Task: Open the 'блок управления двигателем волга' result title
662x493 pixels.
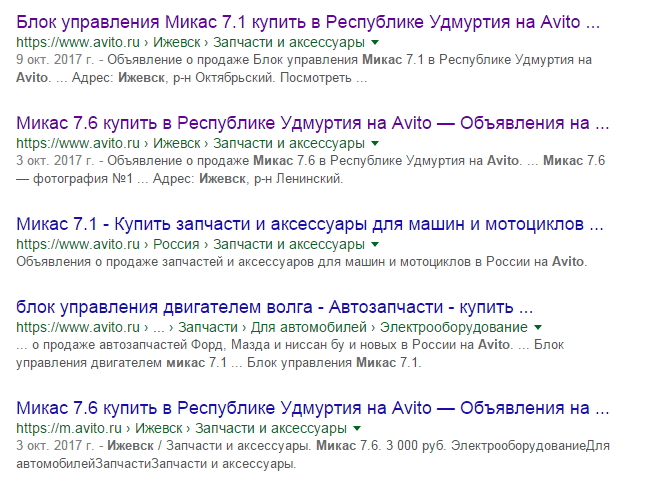Action: [274, 307]
